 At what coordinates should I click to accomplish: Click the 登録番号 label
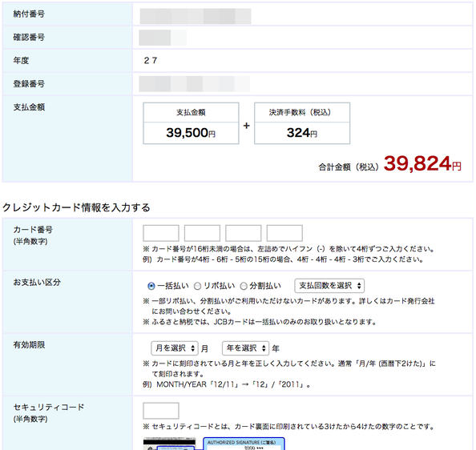click(29, 84)
